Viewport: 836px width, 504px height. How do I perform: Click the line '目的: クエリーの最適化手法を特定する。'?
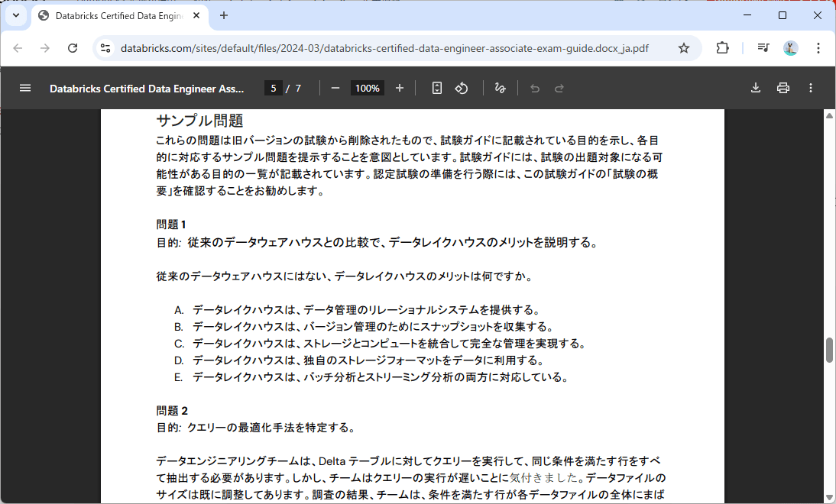tap(257, 428)
